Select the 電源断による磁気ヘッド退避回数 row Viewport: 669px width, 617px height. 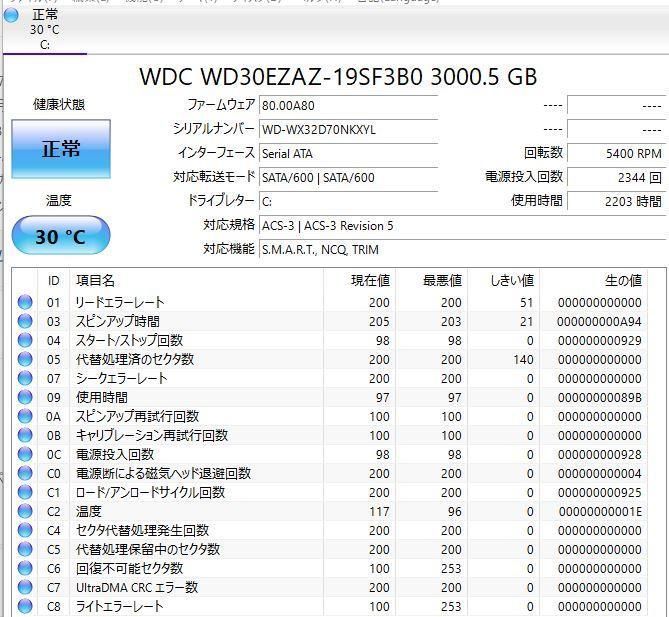point(330,473)
